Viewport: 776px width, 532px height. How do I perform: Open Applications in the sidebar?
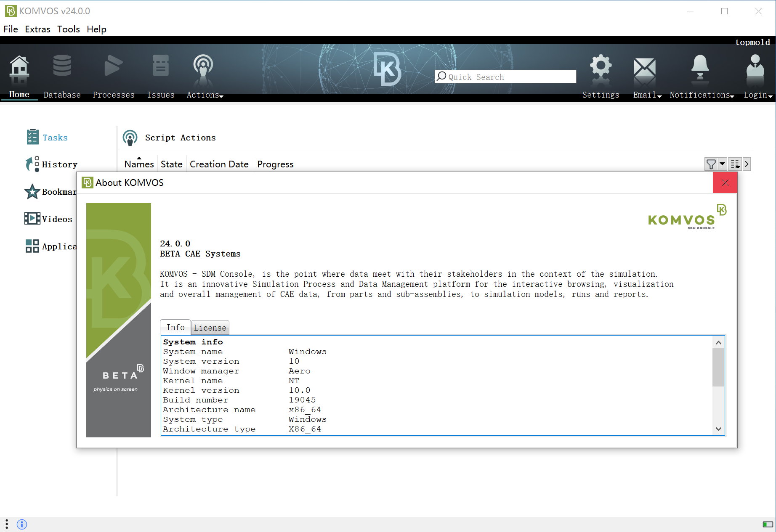coord(50,246)
